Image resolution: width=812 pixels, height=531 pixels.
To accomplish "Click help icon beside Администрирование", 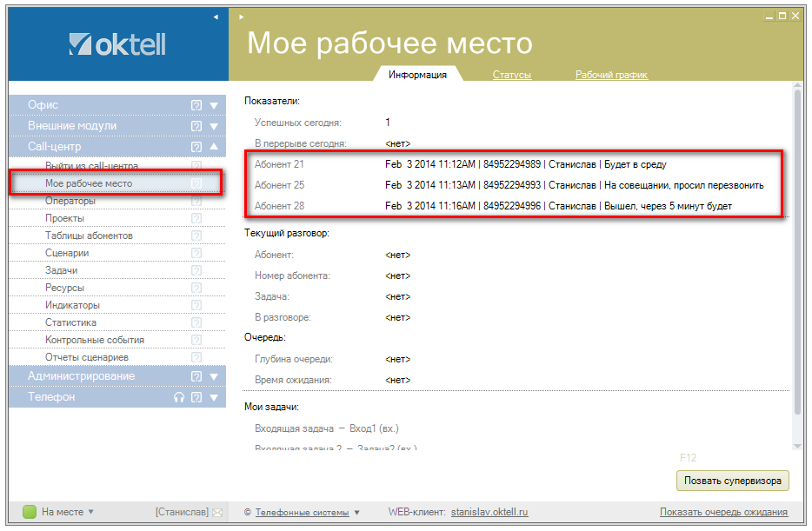I will click(x=196, y=376).
